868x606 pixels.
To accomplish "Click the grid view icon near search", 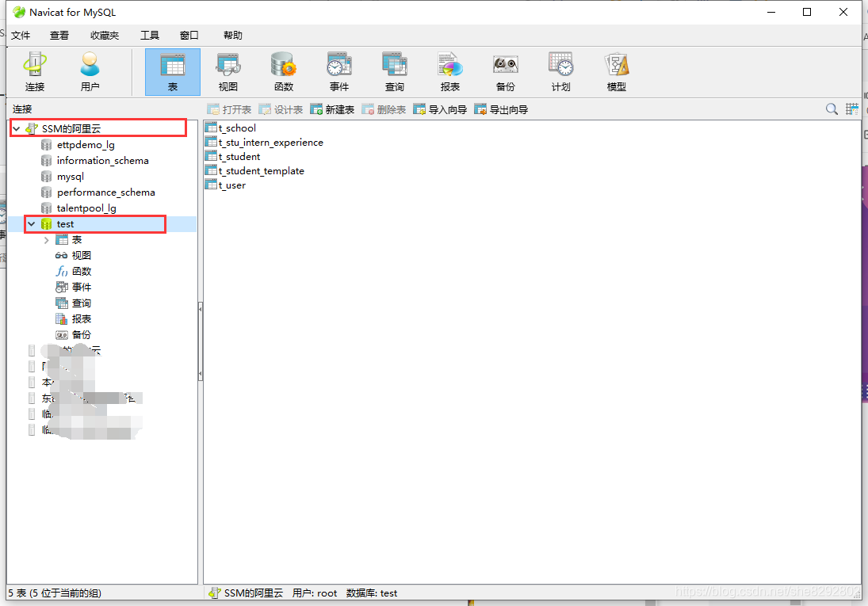I will pyautogui.click(x=851, y=109).
